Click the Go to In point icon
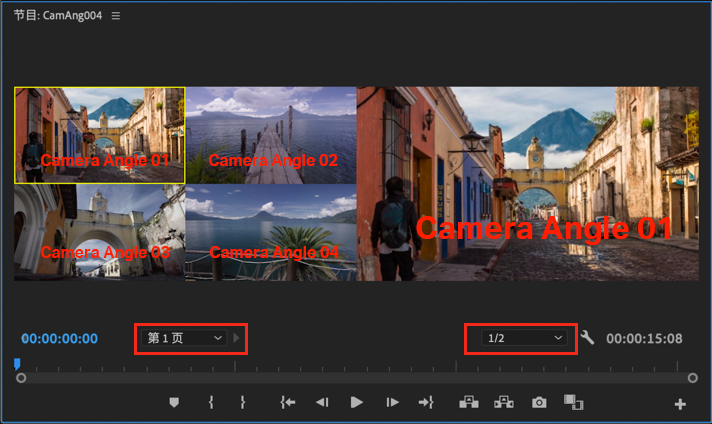712x424 pixels. [287, 402]
